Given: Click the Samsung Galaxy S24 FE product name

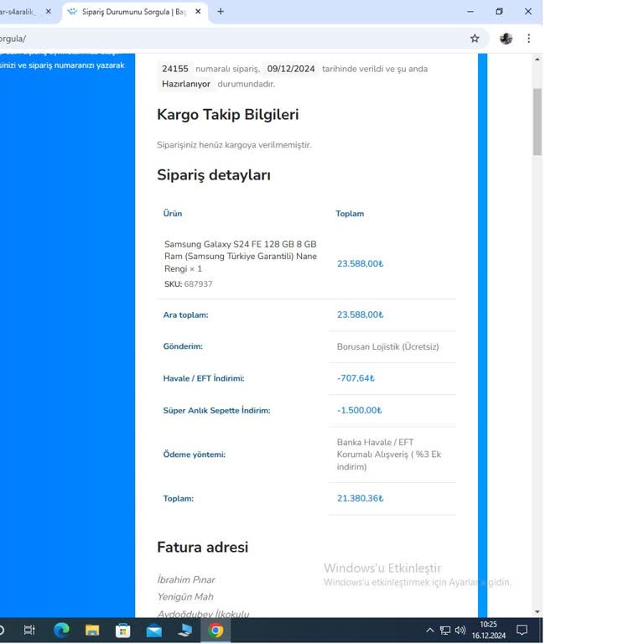Looking at the screenshot, I should [x=241, y=257].
